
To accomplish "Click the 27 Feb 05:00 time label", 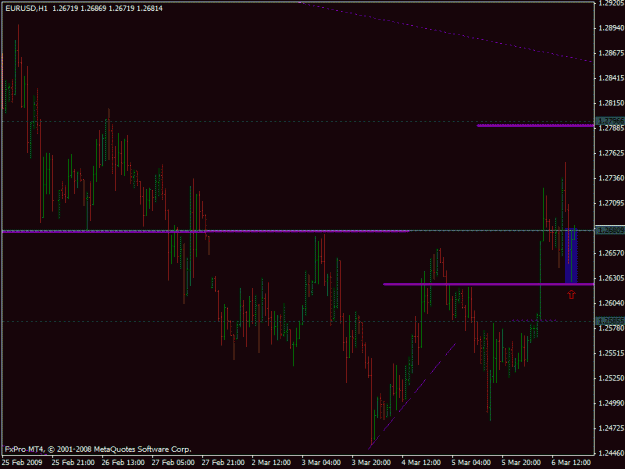I will [x=173, y=463].
